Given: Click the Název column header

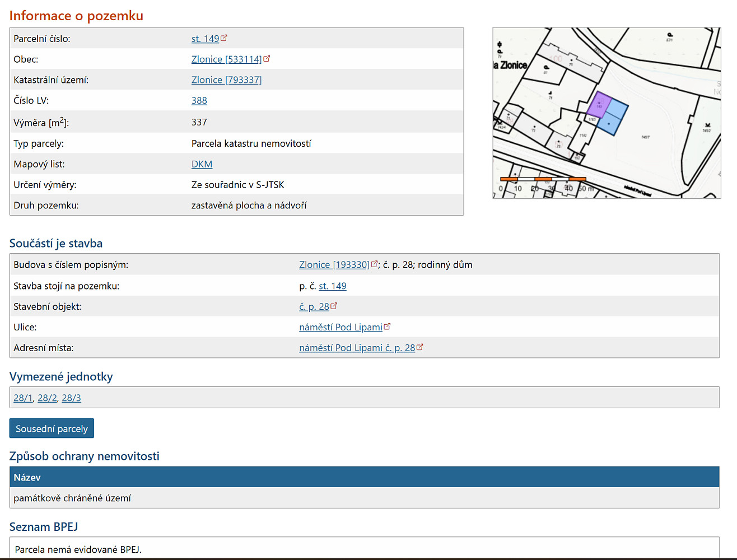Looking at the screenshot, I should pyautogui.click(x=365, y=477).
